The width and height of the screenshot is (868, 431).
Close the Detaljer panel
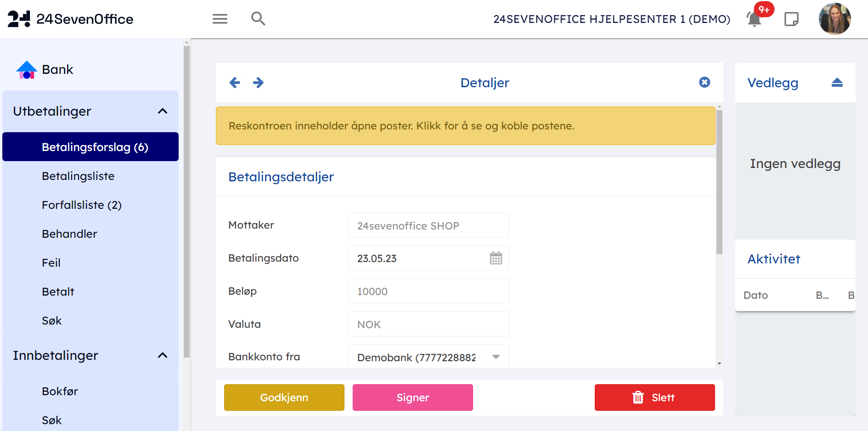[705, 82]
